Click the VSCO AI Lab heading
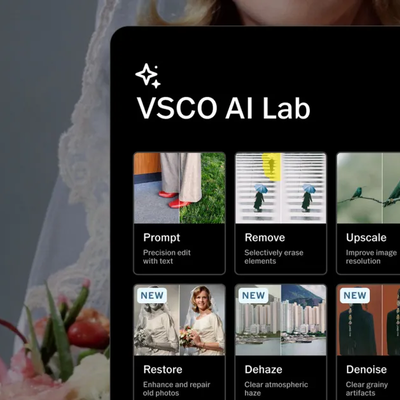 point(223,108)
